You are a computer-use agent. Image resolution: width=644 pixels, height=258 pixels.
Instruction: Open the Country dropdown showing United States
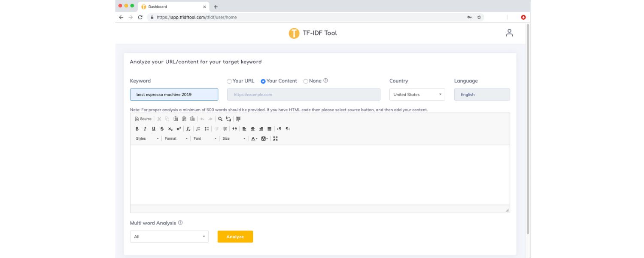(417, 95)
